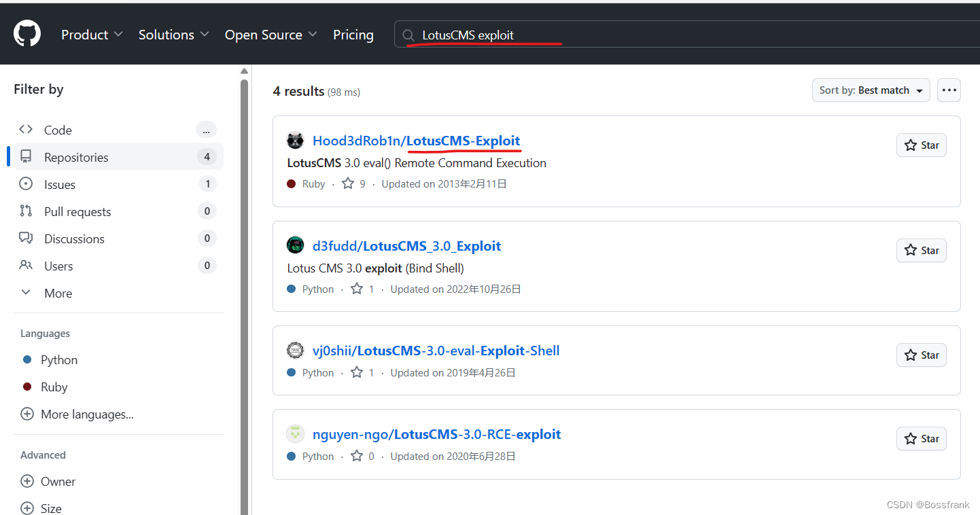Select the Discussions filter
The height and width of the screenshot is (515, 980).
(x=118, y=238)
